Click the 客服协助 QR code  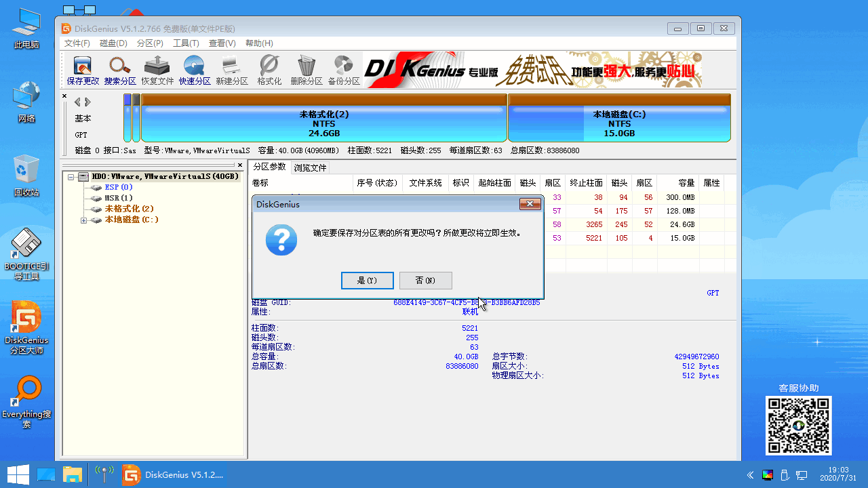(x=798, y=426)
